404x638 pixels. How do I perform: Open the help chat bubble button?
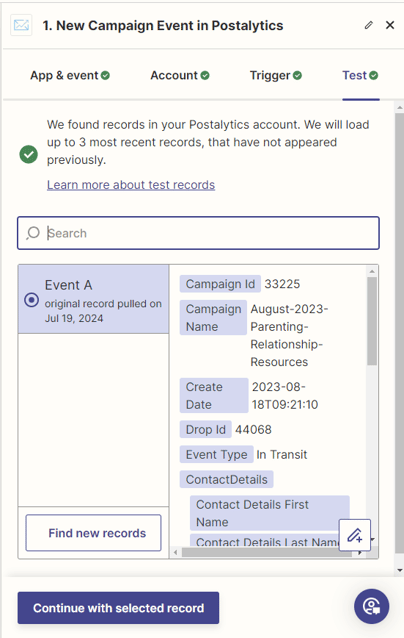pyautogui.click(x=371, y=606)
